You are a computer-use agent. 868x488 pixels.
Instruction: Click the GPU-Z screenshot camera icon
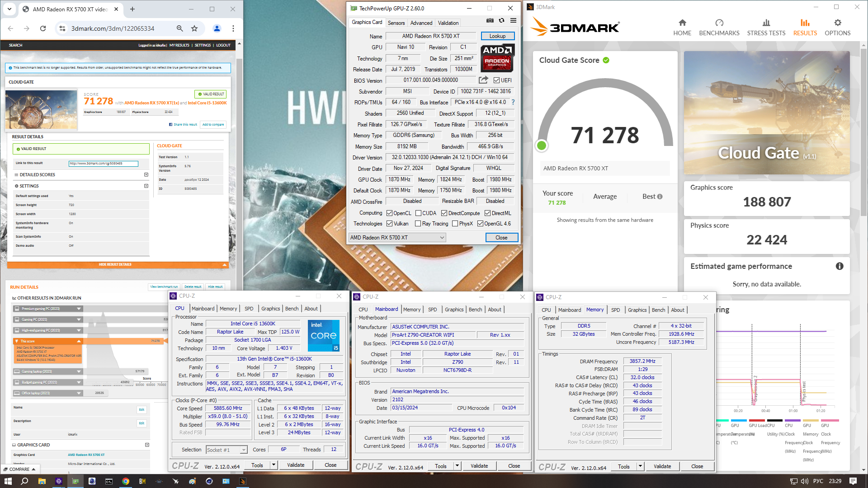490,21
